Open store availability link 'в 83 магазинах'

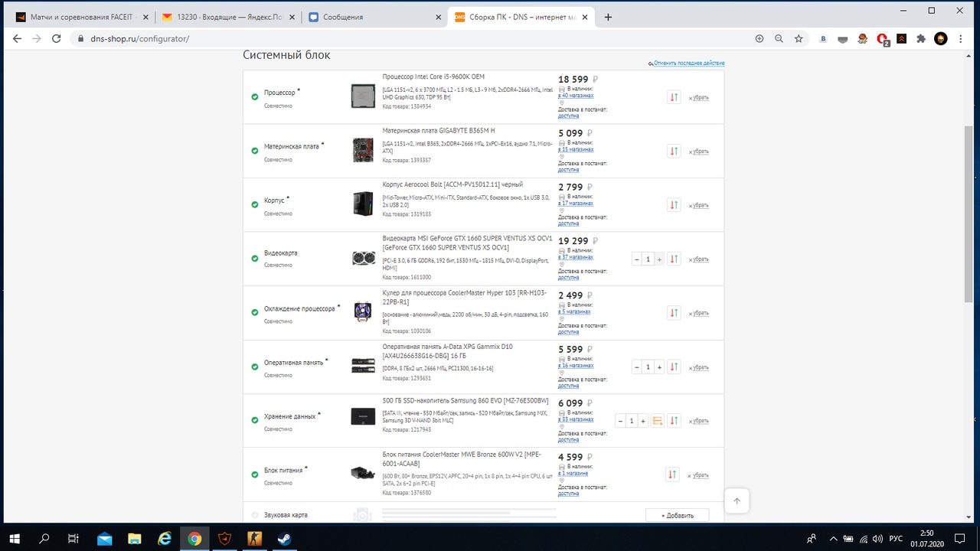[576, 419]
